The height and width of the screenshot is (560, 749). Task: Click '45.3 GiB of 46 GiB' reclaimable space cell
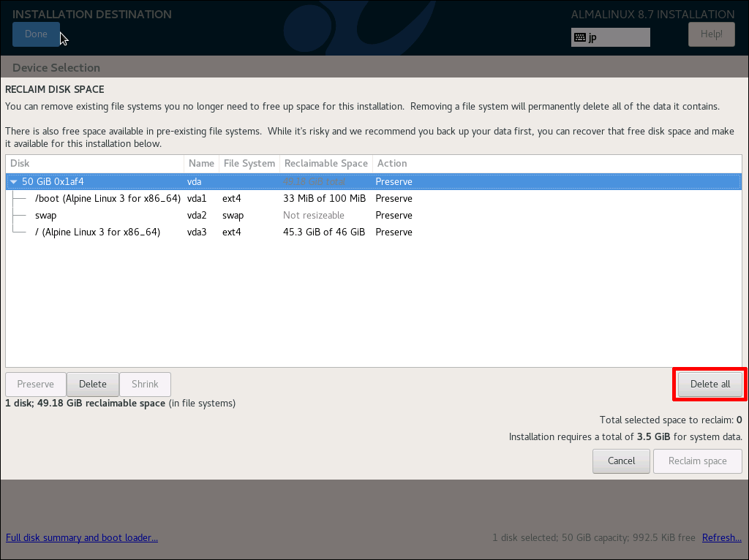(324, 232)
